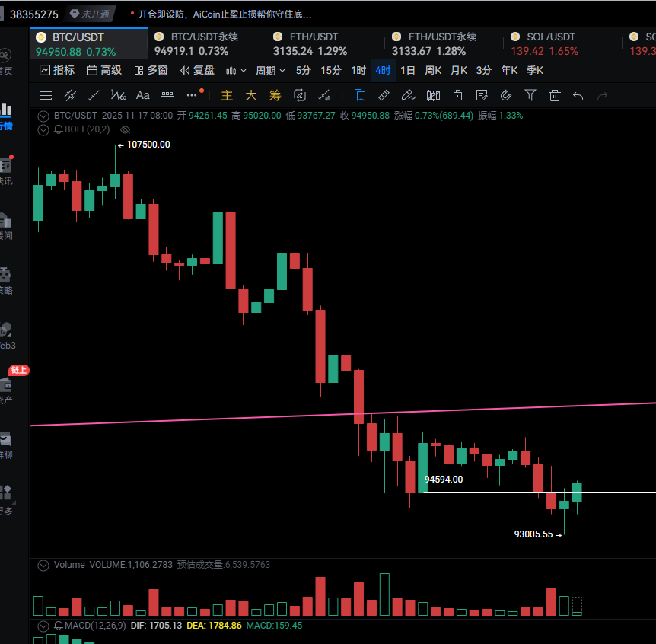656x644 pixels.
Task: Select the ruler measurement tool
Action: click(384, 95)
